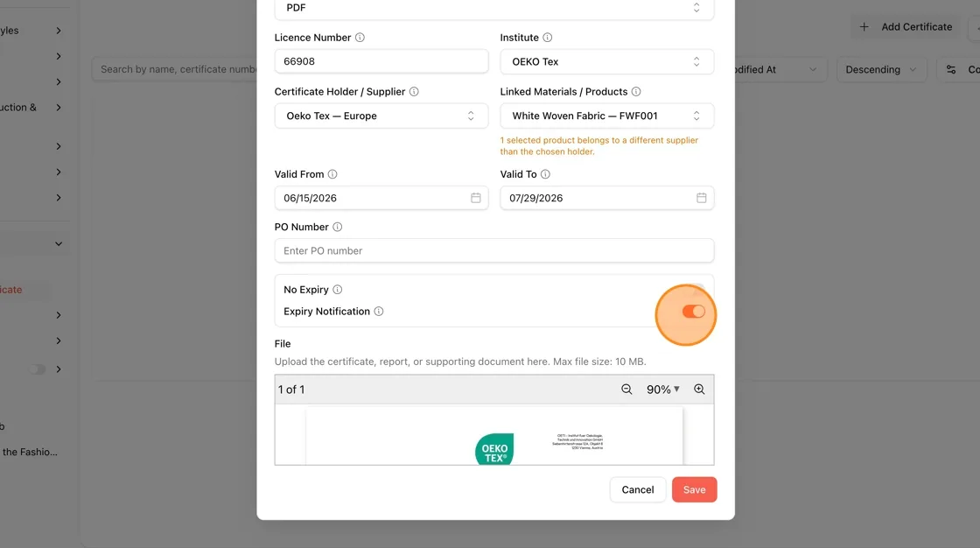
Task: Expand the sidebar 'yles' section chevron
Action: click(58, 31)
